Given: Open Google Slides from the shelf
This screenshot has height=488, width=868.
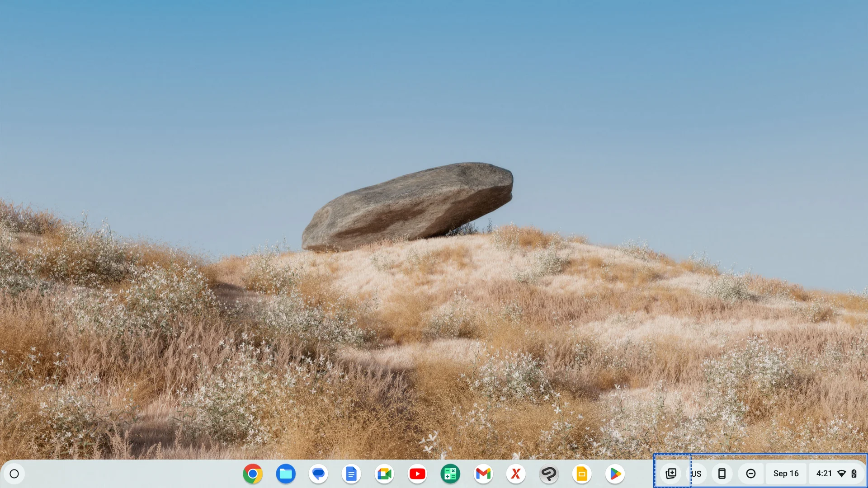Looking at the screenshot, I should click(x=582, y=474).
